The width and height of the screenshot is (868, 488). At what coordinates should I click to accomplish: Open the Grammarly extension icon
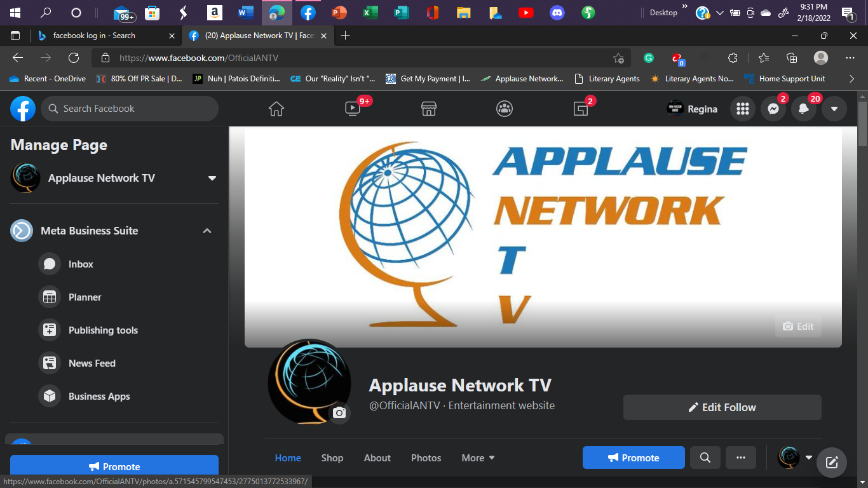pos(649,58)
